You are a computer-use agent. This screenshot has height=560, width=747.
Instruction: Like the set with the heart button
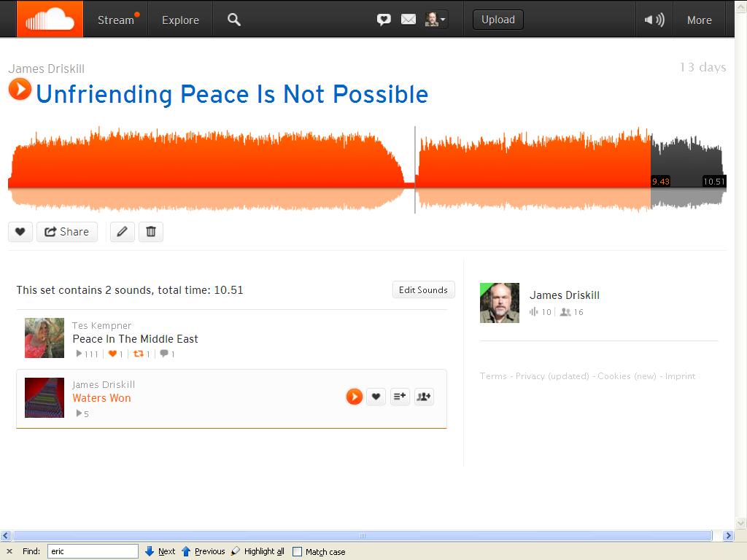(20, 232)
